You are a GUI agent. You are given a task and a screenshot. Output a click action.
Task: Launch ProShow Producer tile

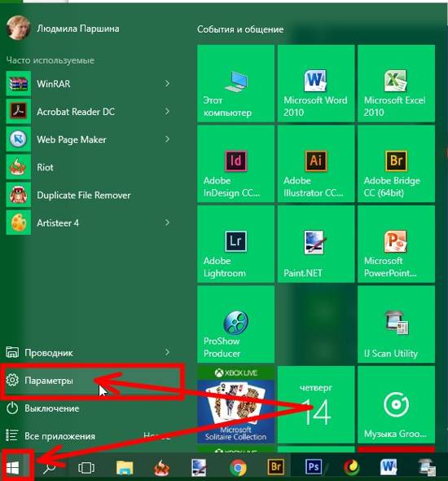point(235,324)
